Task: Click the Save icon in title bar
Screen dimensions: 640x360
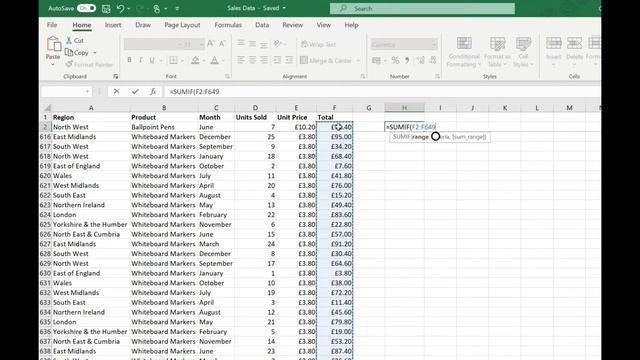Action: (106, 8)
